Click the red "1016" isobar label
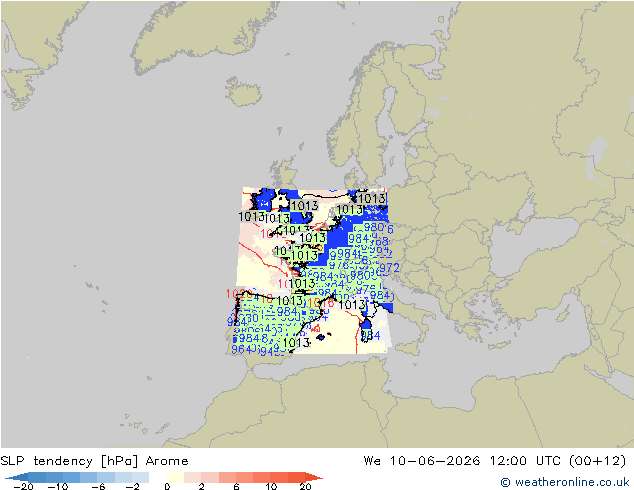This screenshot has width=634, height=490. point(321,303)
